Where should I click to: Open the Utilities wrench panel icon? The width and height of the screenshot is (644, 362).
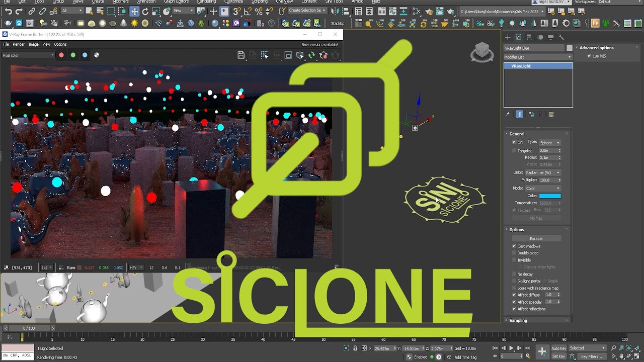click(x=561, y=37)
